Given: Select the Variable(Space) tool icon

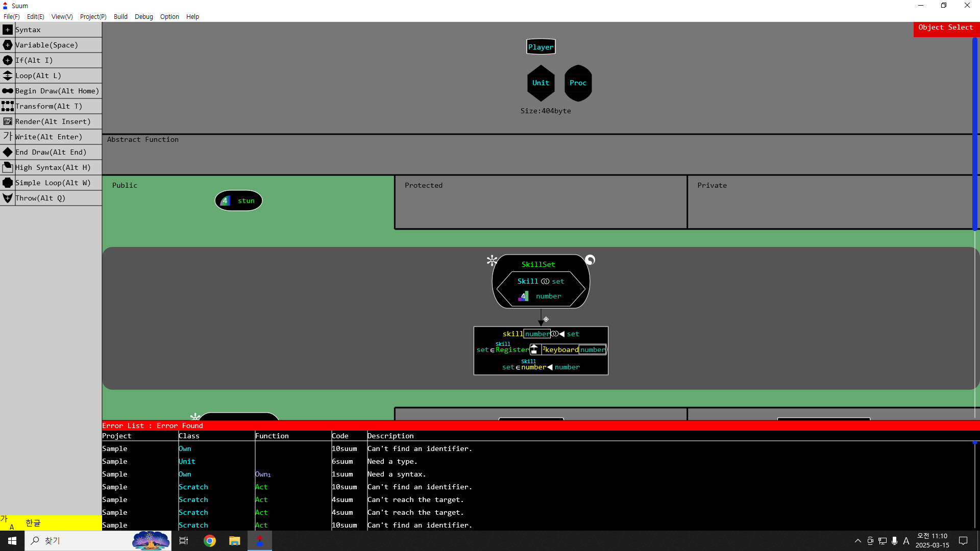Looking at the screenshot, I should tap(8, 45).
